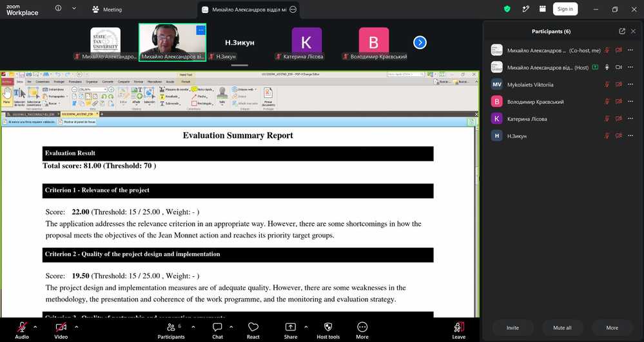Click zoom-in plus in shared PDF editor
The width and height of the screenshot is (644, 342).
tap(111, 89)
